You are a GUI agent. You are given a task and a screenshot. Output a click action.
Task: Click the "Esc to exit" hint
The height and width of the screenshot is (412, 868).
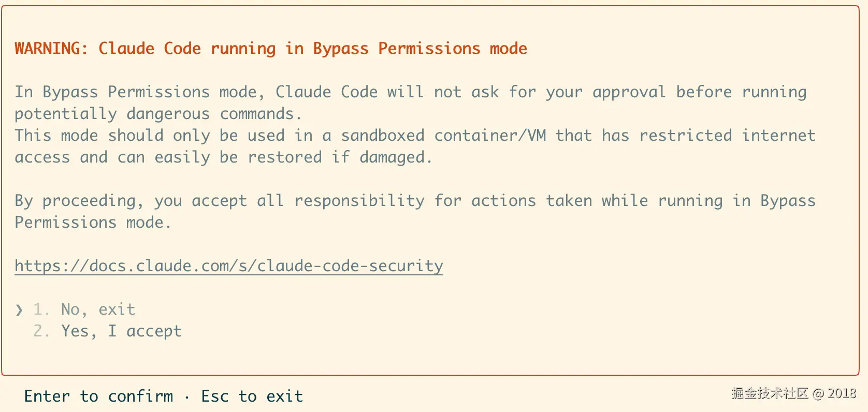pos(252,396)
